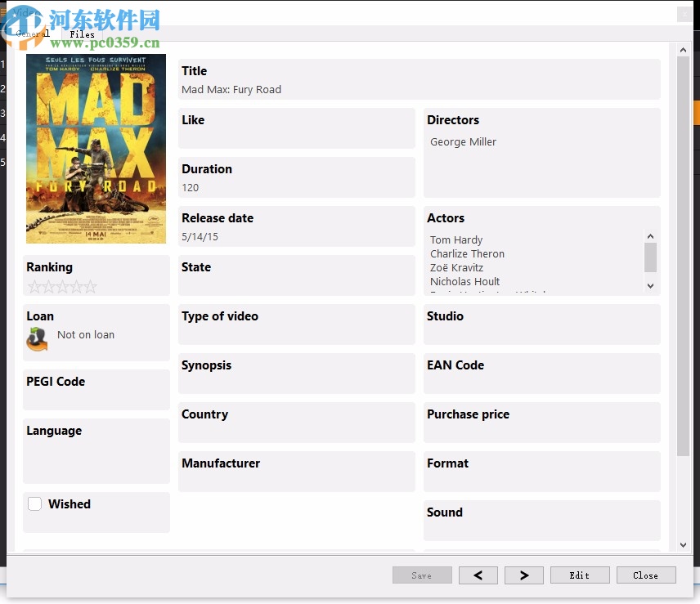Viewport: 700px width, 604px height.
Task: Click the EAN Code field
Action: point(542,374)
